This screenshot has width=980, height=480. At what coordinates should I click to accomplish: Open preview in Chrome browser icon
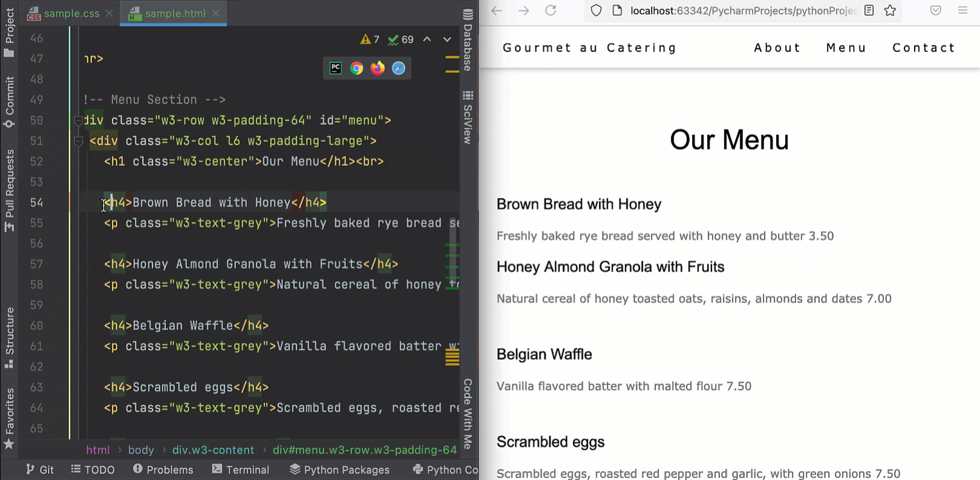tap(356, 68)
